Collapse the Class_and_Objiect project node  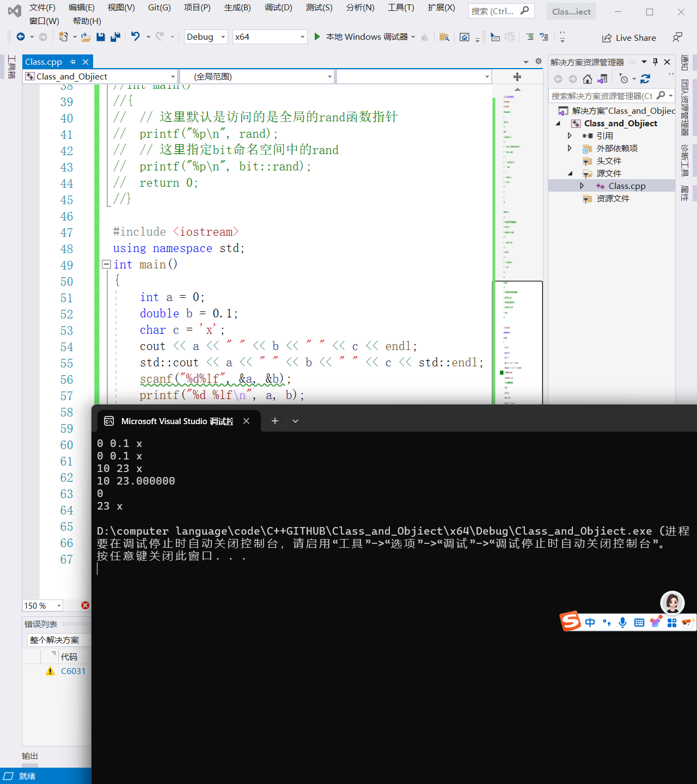[x=558, y=124]
